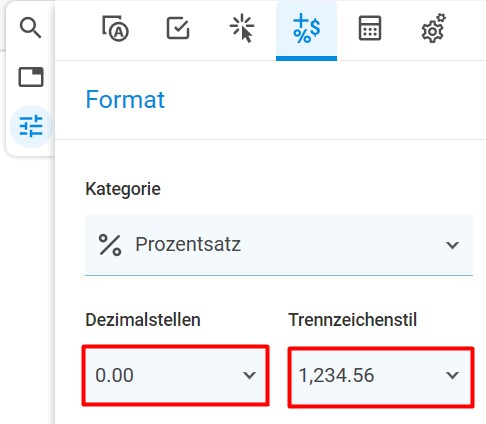
Task: Open the Dezimalstellen dropdown showing 0.00
Action: [x=175, y=375]
